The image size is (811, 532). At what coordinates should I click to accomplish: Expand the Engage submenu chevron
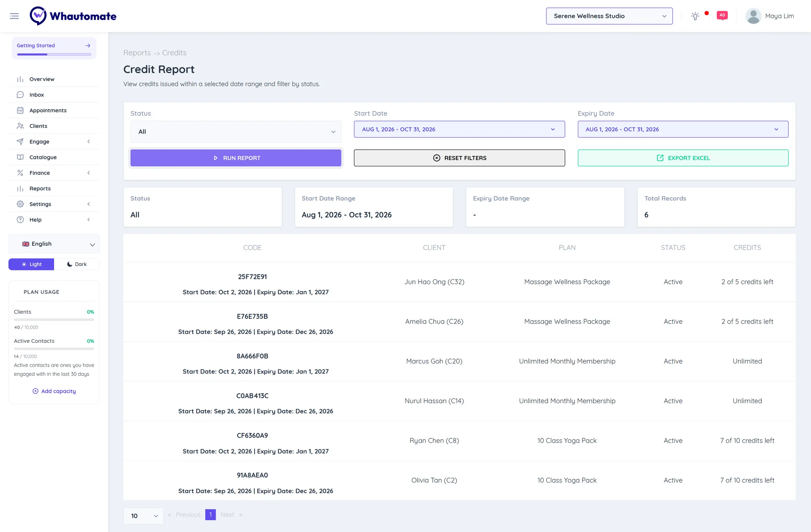pyautogui.click(x=89, y=142)
